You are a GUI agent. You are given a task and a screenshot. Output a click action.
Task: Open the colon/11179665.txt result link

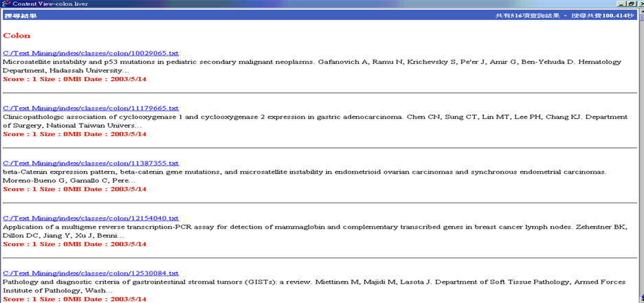(x=91, y=108)
